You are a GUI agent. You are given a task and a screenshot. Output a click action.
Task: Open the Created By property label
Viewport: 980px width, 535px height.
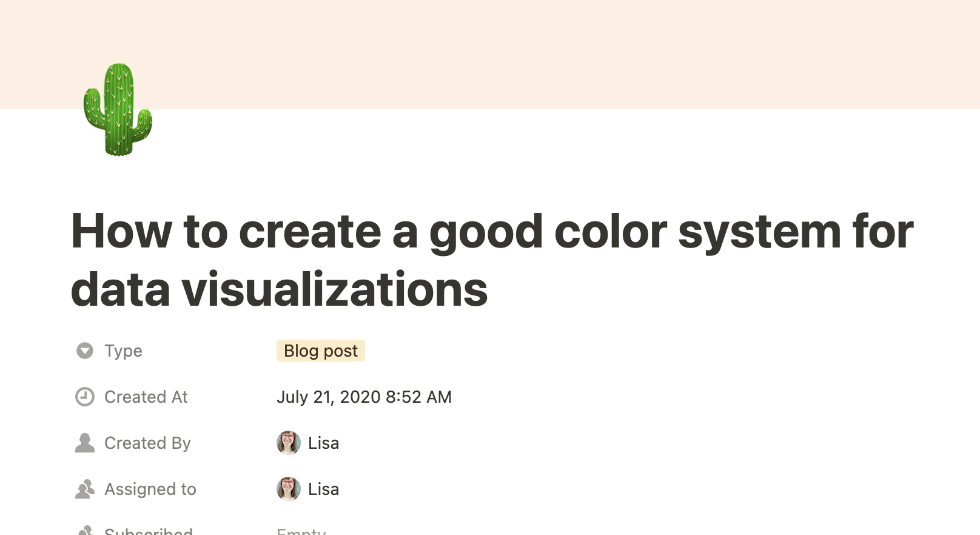coord(147,443)
